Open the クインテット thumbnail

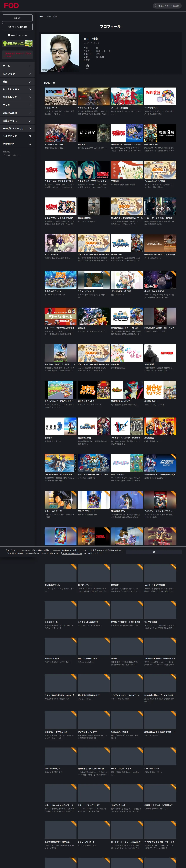(60, 316)
